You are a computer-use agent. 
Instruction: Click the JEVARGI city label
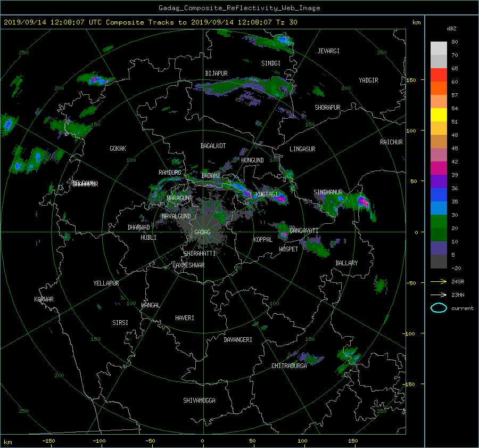(328, 51)
